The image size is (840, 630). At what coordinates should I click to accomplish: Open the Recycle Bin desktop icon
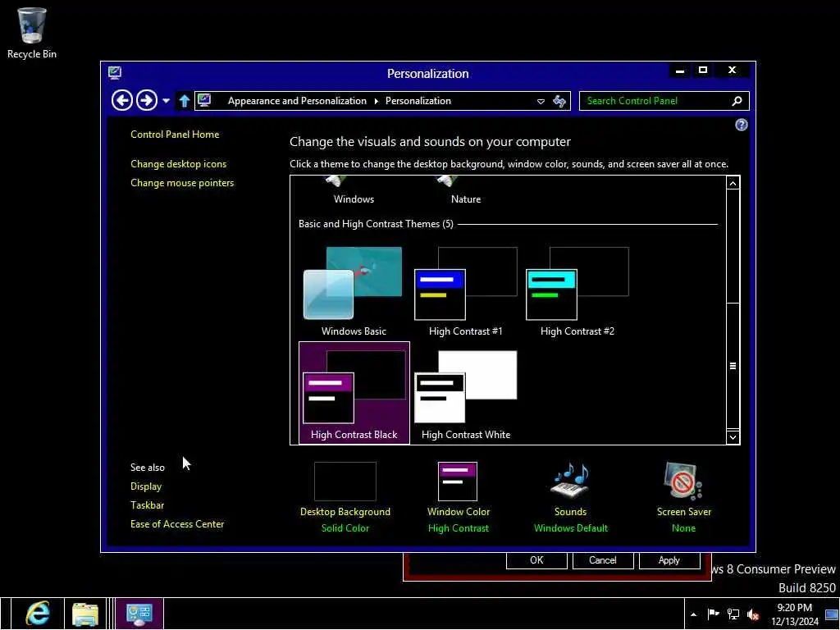(x=32, y=33)
